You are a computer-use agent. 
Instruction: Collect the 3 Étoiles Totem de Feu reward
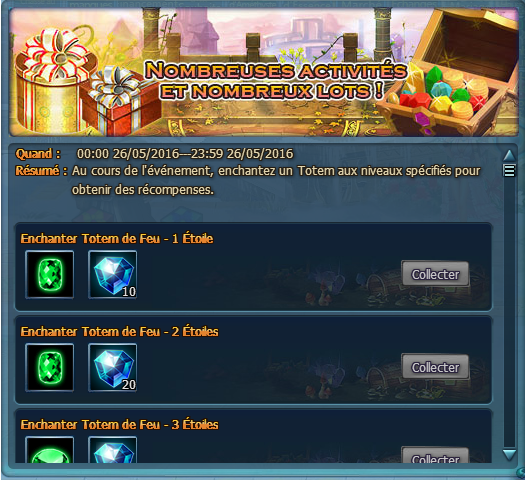[435, 455]
